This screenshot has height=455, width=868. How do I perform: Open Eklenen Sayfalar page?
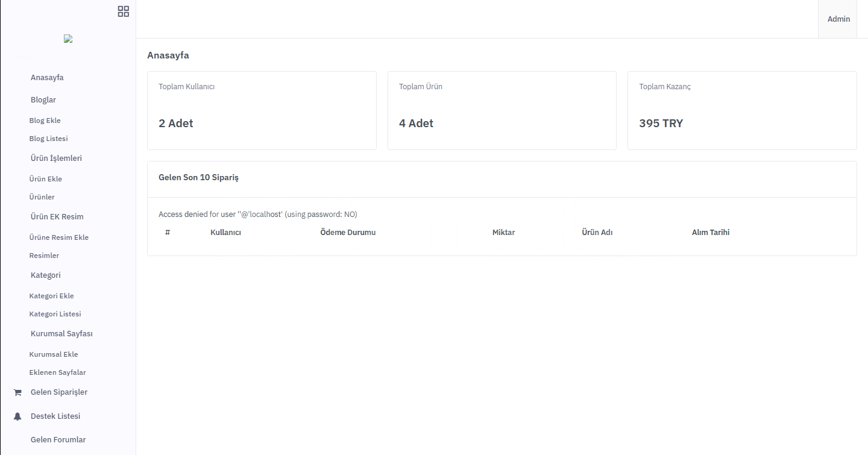pyautogui.click(x=58, y=372)
